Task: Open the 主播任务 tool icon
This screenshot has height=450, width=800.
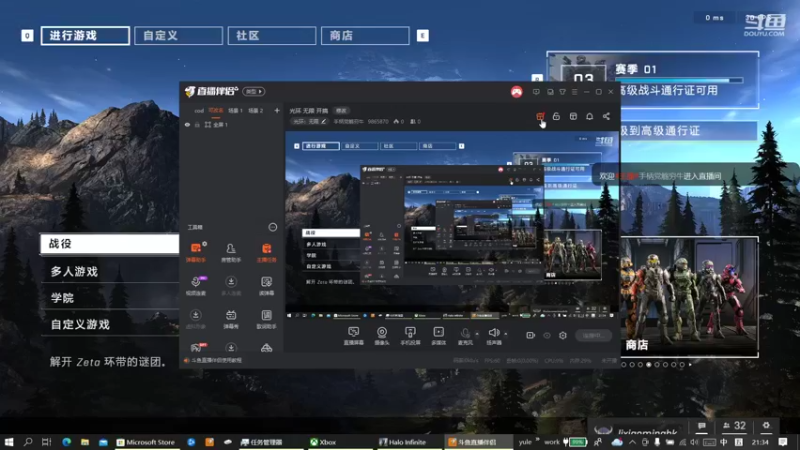Action: 266,252
